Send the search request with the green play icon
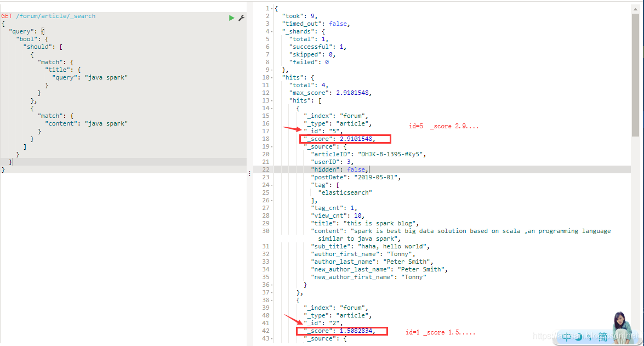The image size is (644, 346). pos(231,18)
